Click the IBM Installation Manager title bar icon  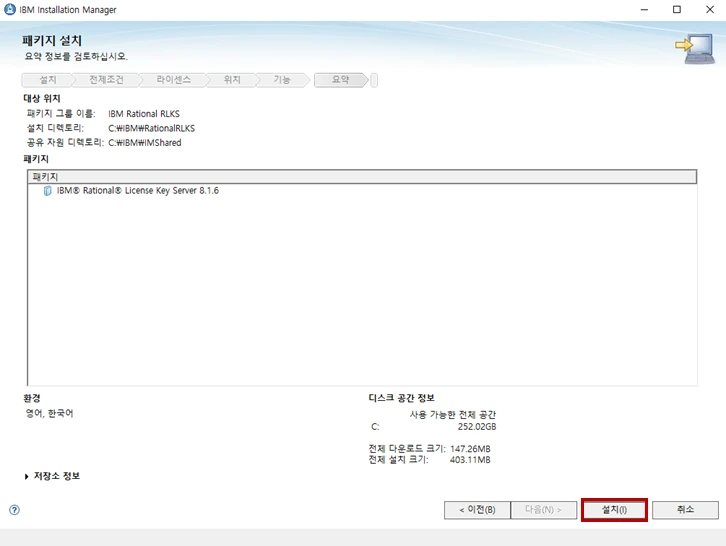coord(11,10)
